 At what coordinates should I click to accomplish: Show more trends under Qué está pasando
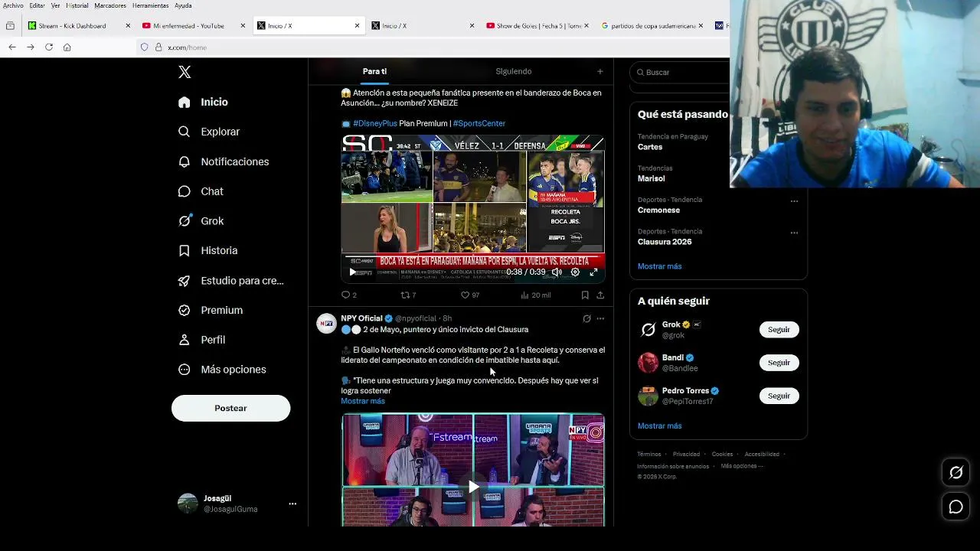659,266
